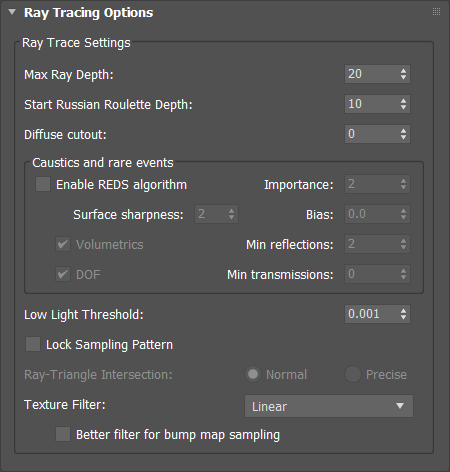
Task: Toggle the Volumetrics checkbox
Action: 63,244
